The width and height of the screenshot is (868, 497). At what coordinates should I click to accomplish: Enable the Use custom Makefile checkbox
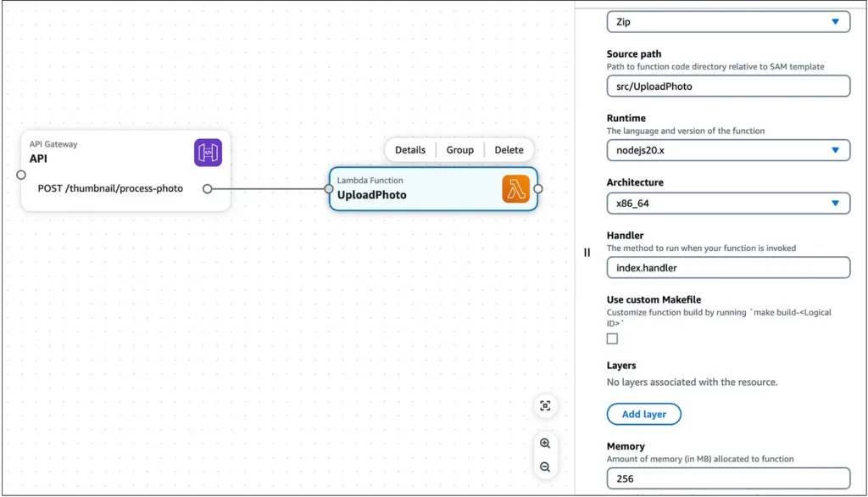coord(612,338)
